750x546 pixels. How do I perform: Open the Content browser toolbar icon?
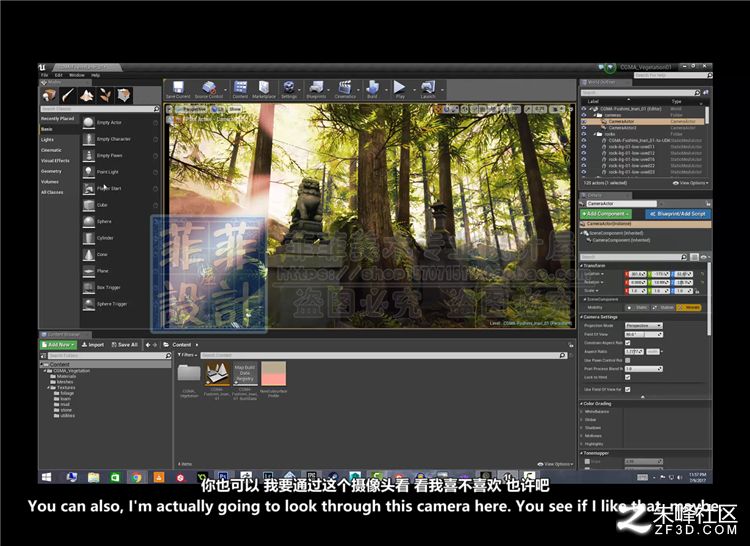click(240, 89)
